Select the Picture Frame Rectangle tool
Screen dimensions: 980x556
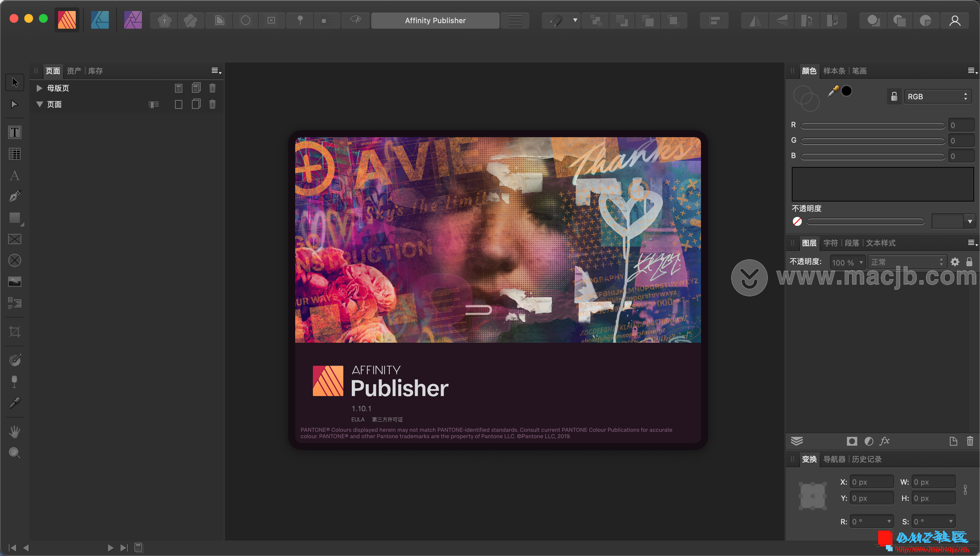click(x=14, y=239)
